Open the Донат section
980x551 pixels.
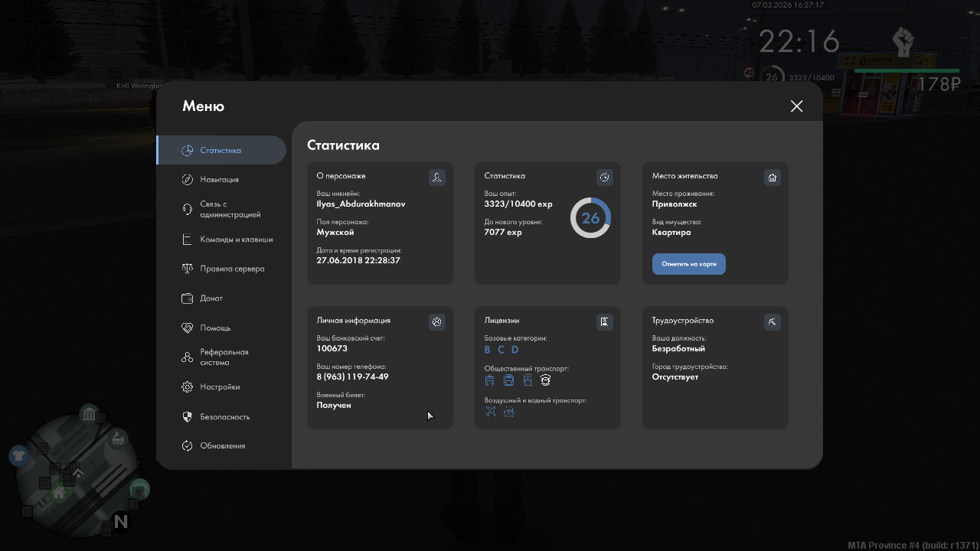(211, 298)
